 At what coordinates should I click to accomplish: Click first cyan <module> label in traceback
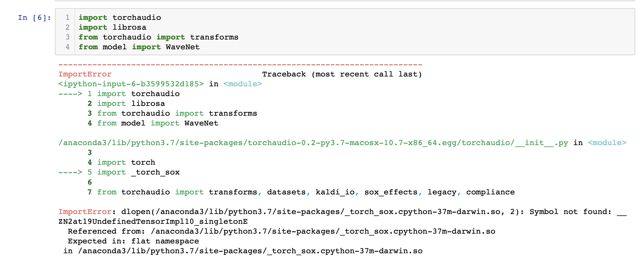(x=243, y=84)
